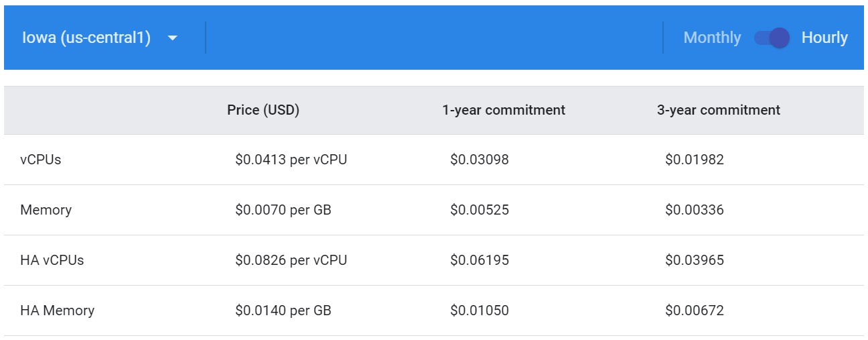Select the Monthly pricing label
Viewport: 868px width, 340px height.
[712, 38]
